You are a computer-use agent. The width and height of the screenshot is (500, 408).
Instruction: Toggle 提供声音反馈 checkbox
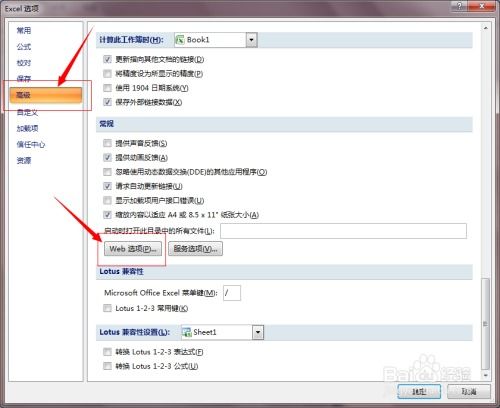tap(107, 143)
